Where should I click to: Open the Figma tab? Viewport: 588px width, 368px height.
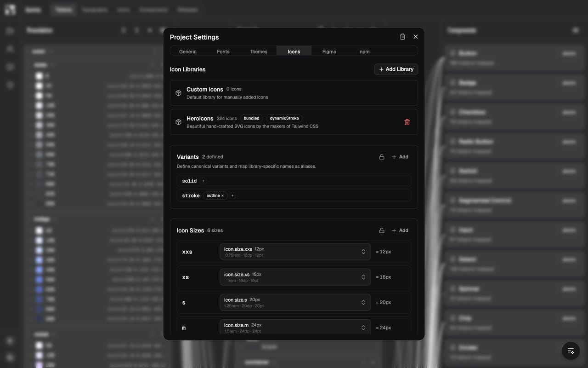coord(329,52)
